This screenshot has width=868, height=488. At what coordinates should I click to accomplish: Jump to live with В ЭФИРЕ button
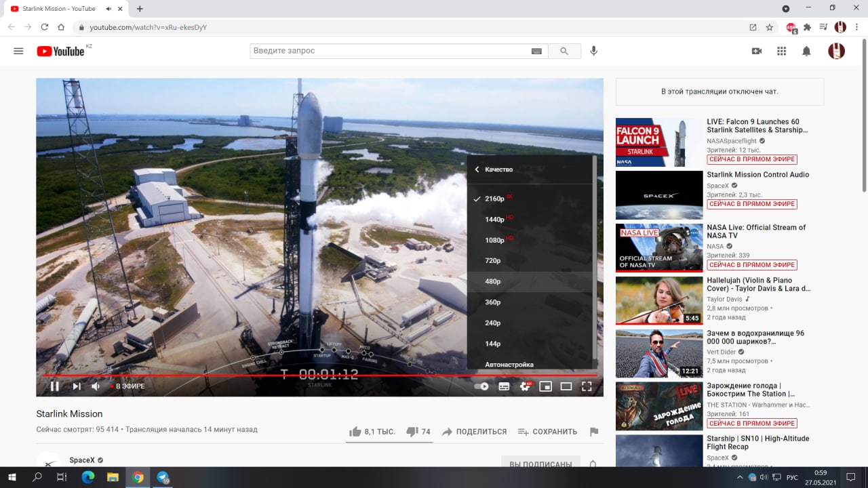127,386
